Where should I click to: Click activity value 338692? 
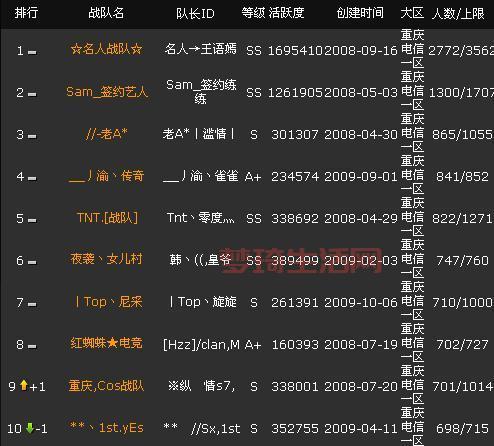(295, 219)
